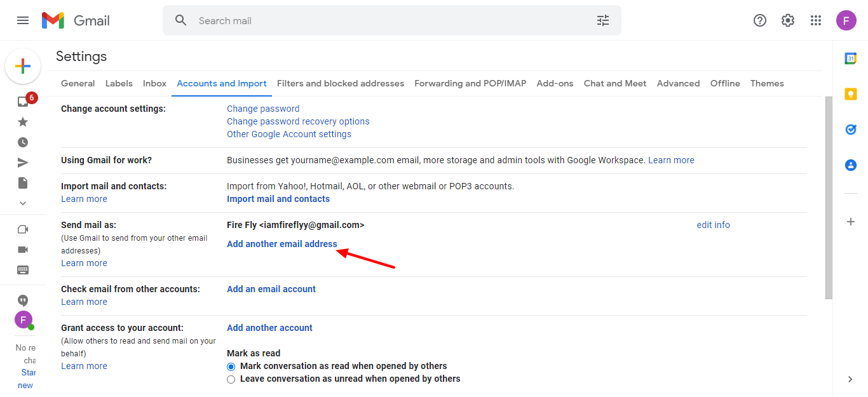This screenshot has width=868, height=397.
Task: Select Leave conversation as unread radio button
Action: (231, 379)
